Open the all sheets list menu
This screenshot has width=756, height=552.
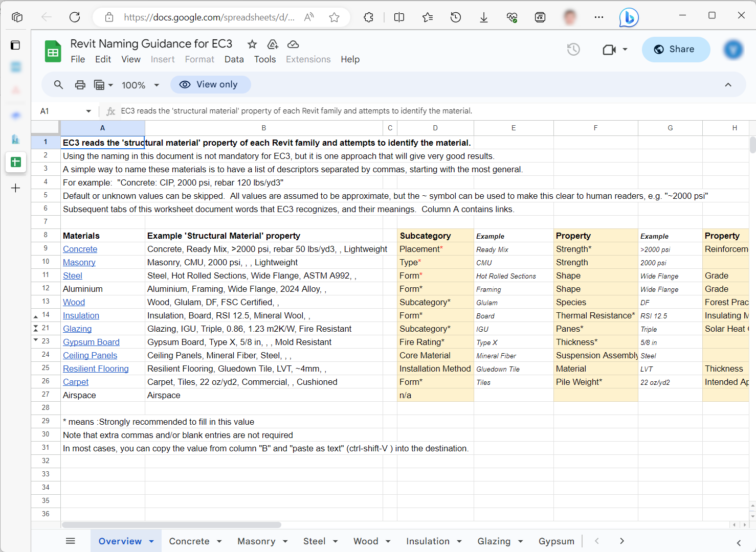pyautogui.click(x=71, y=541)
